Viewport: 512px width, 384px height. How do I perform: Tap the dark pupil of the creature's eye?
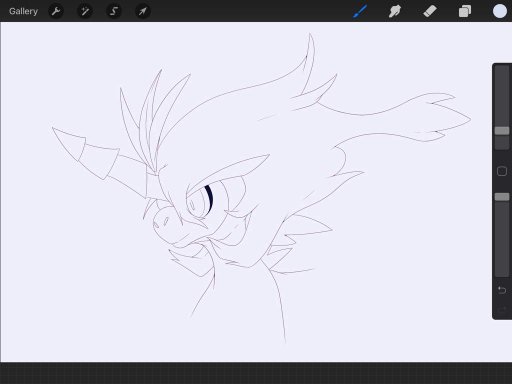point(209,199)
